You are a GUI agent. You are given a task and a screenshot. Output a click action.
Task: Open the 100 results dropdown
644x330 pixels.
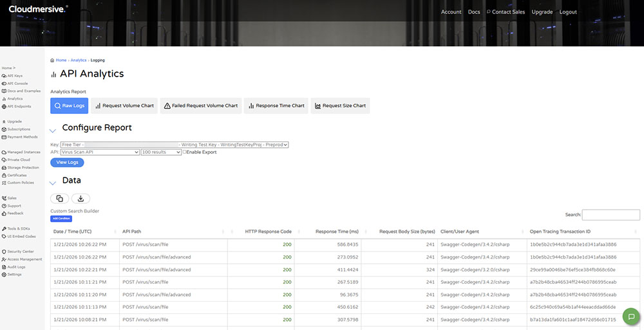click(x=161, y=152)
